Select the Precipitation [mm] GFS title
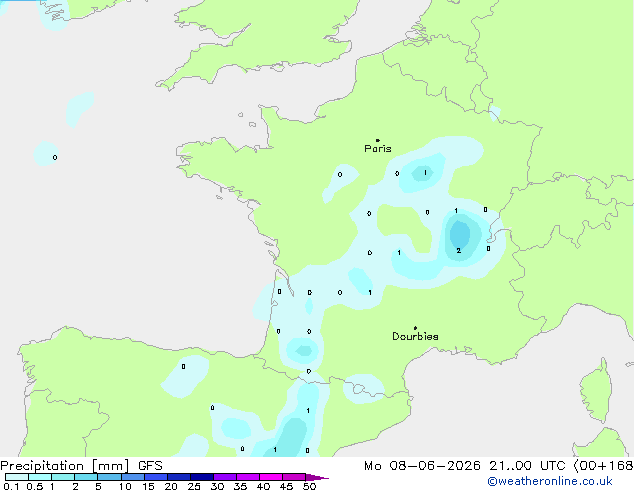Viewport: 634px width, 490px height. pyautogui.click(x=81, y=466)
